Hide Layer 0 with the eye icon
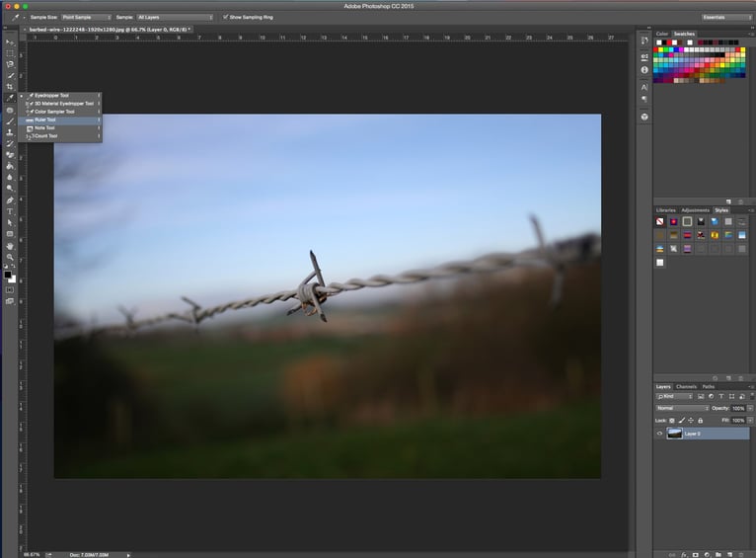This screenshot has height=558, width=756. click(x=659, y=434)
